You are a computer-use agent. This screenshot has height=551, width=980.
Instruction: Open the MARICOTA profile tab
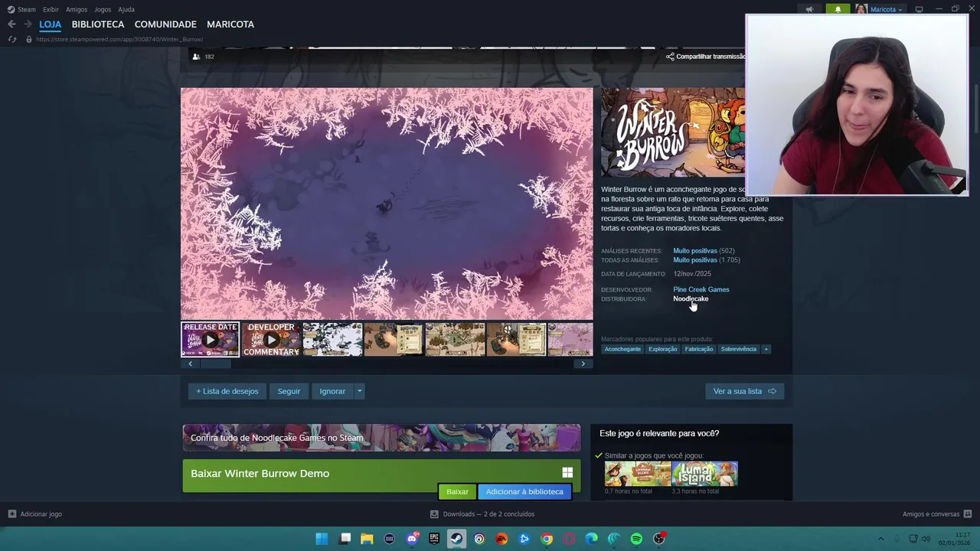point(230,24)
